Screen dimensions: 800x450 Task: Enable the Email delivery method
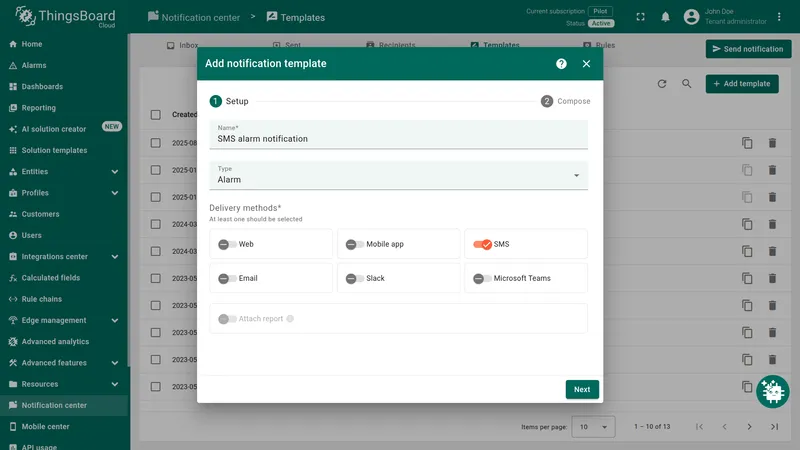227,279
